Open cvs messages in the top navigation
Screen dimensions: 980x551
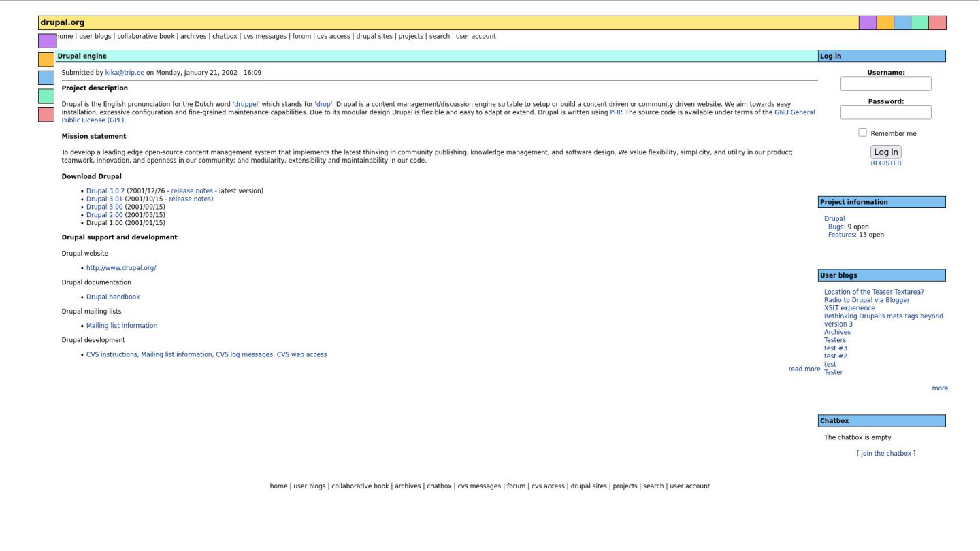(265, 37)
